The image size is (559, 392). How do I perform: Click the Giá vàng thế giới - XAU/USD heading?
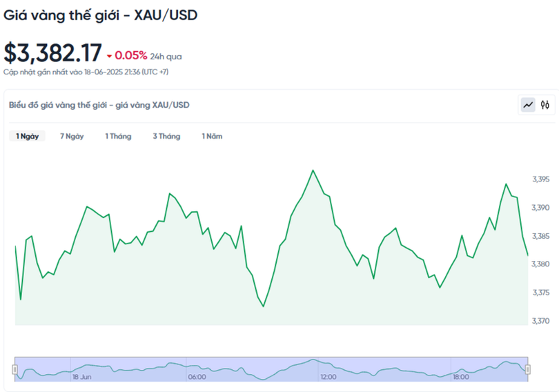101,14
